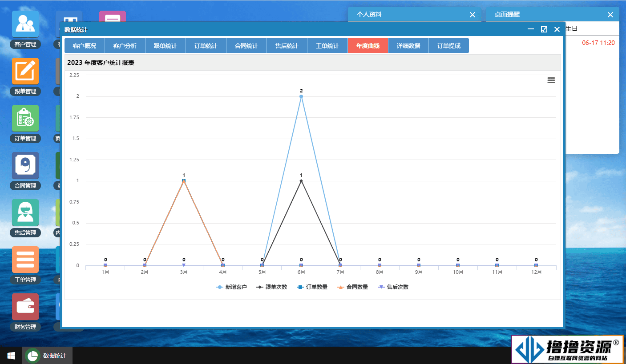This screenshot has width=626, height=364.
Task: Click the June 新增客户 data point valued 2
Action: point(301,96)
